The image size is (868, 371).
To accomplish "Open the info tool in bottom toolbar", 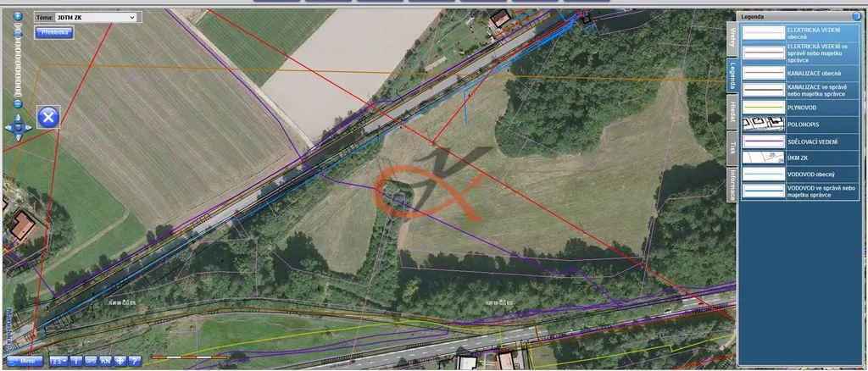I will (76, 361).
